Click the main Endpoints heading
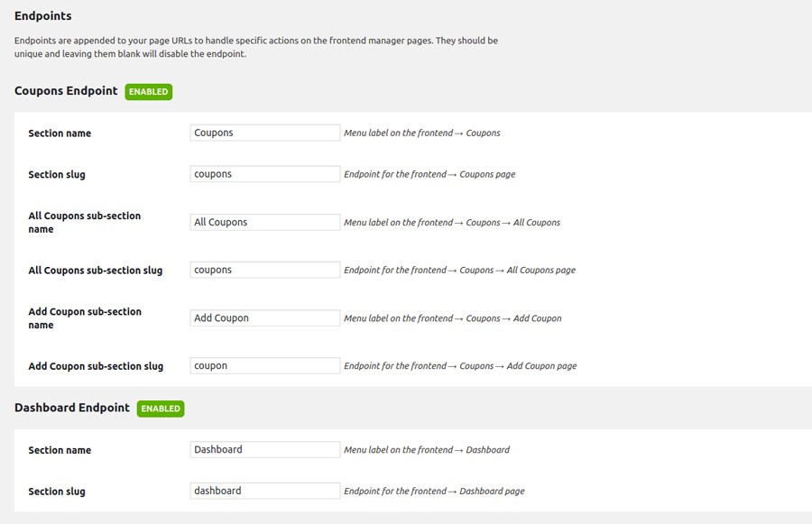Screen dimensions: 812x524 [42, 16]
